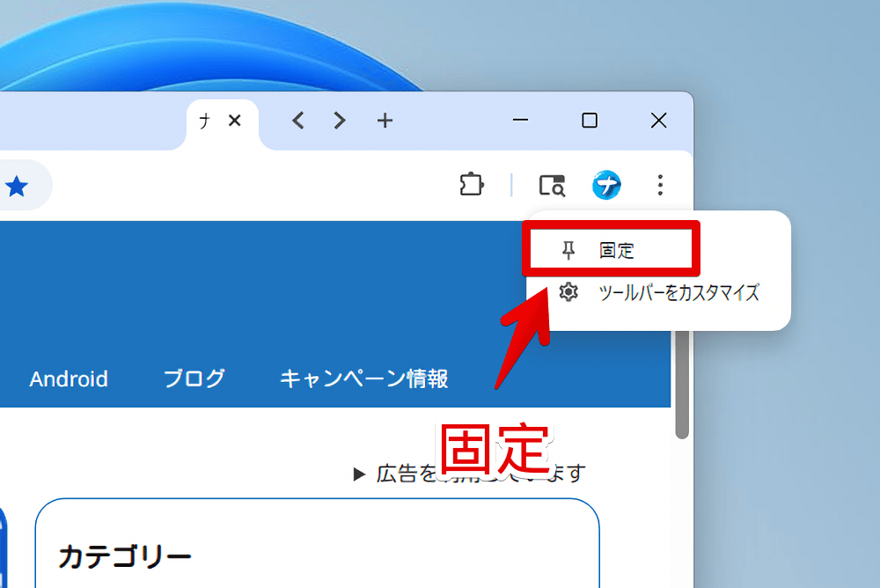This screenshot has width=880, height=588.
Task: Maximize the browser window
Action: point(590,121)
